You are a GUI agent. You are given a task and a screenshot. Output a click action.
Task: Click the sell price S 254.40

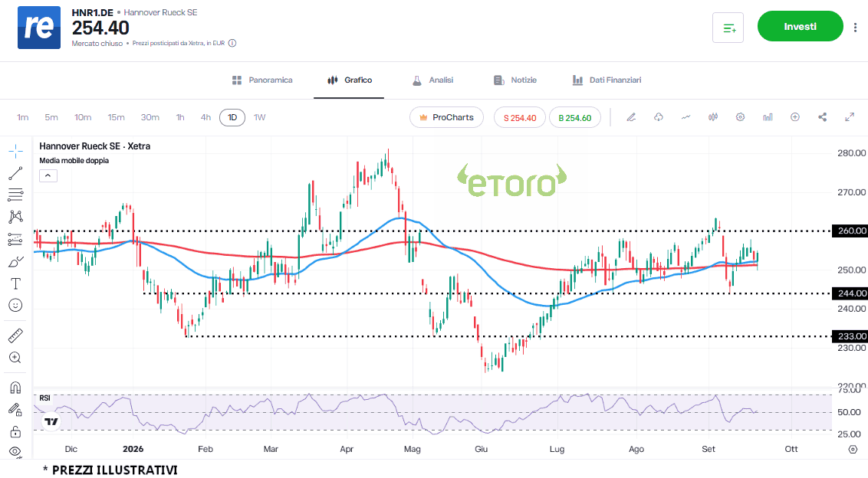click(x=519, y=117)
